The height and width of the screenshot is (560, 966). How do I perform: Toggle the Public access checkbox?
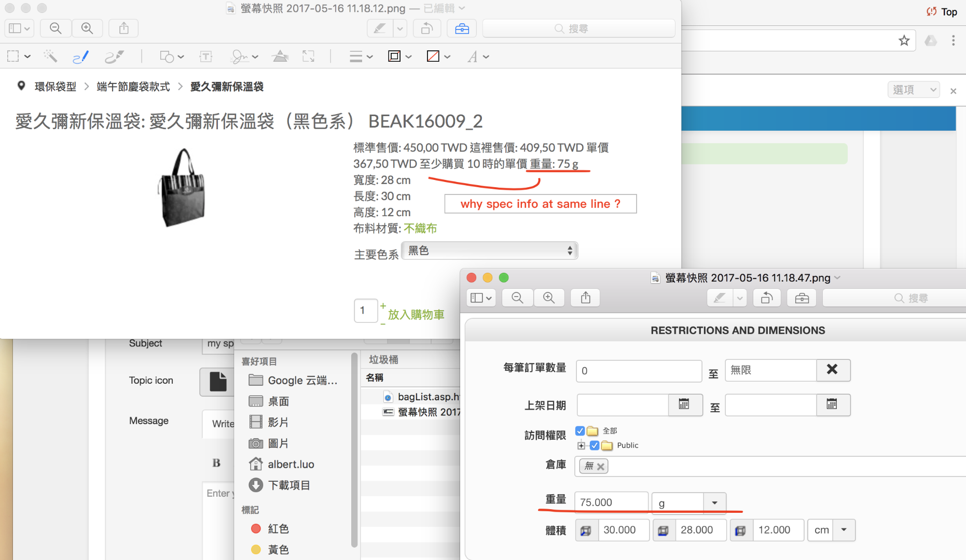[x=595, y=445]
